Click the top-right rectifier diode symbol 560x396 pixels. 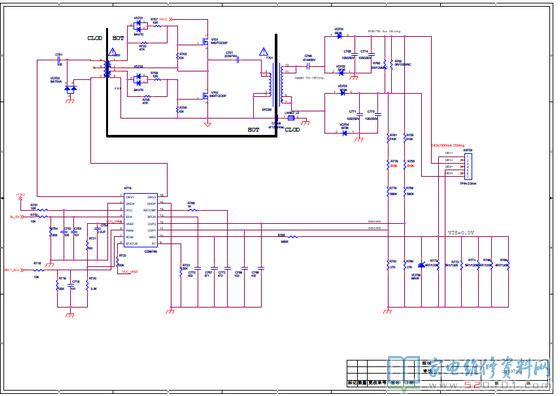339,36
